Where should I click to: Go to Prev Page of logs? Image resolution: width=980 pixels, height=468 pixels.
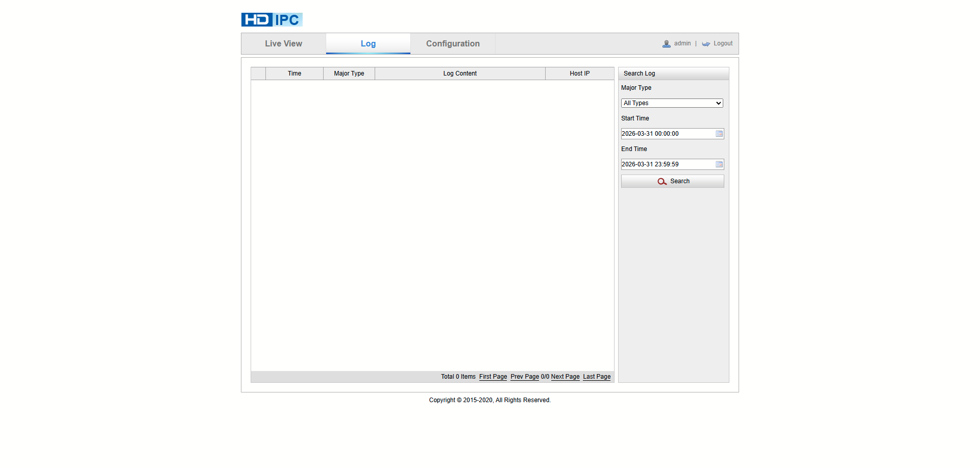(524, 377)
